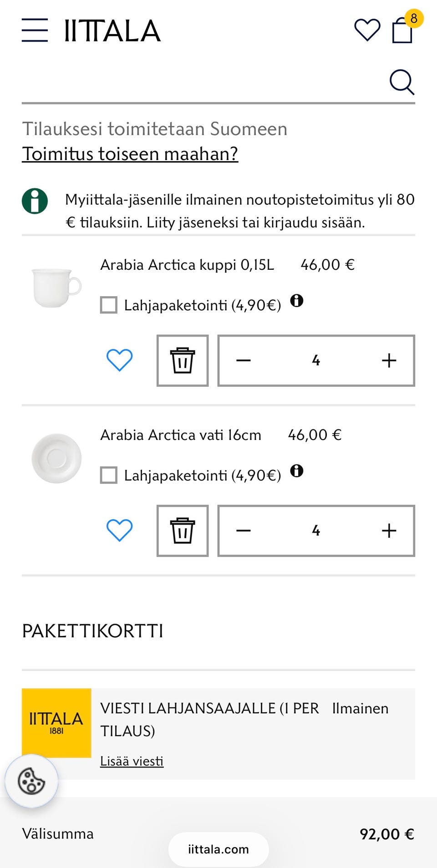
Task: Open cookie settings via the cookie icon
Action: [x=31, y=781]
